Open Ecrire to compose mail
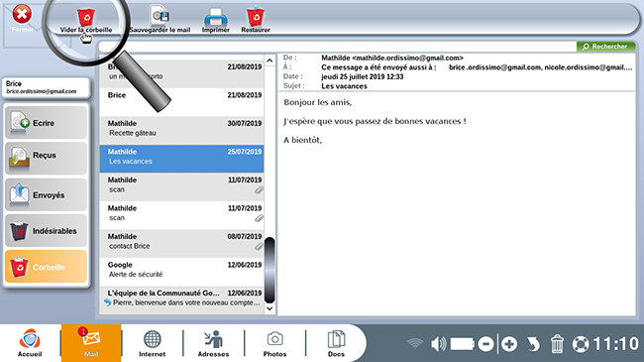644x362 pixels. 46,123
